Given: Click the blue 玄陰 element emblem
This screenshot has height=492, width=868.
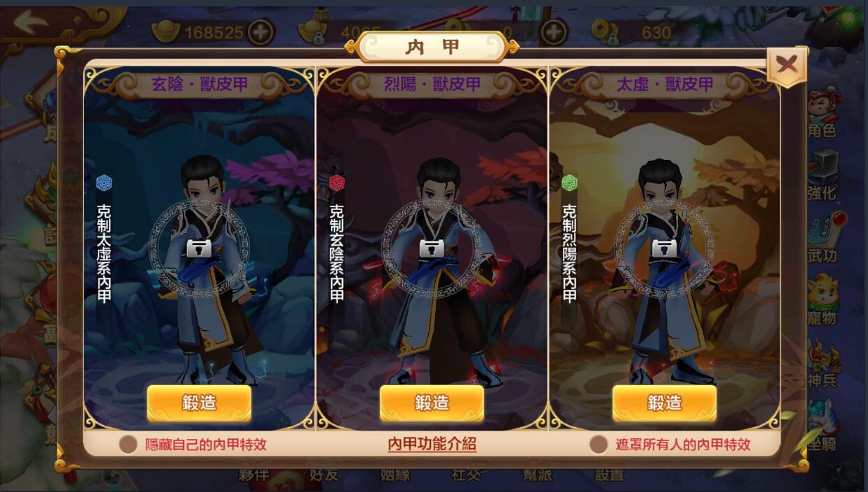Looking at the screenshot, I should coord(104,183).
